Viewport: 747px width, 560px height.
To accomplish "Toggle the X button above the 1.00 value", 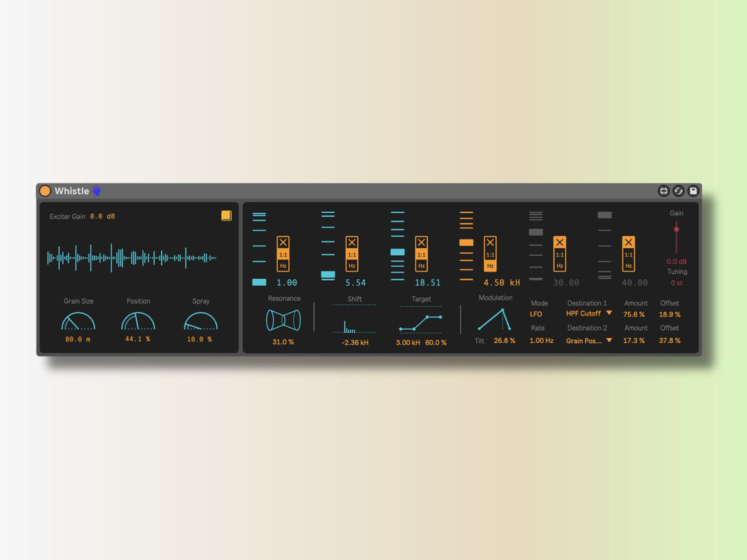I will (283, 242).
